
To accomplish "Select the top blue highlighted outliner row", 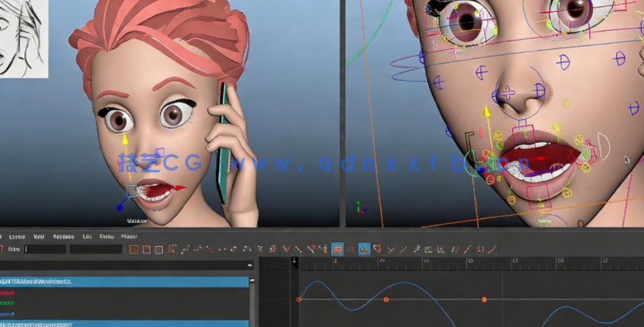I will 125,282.
